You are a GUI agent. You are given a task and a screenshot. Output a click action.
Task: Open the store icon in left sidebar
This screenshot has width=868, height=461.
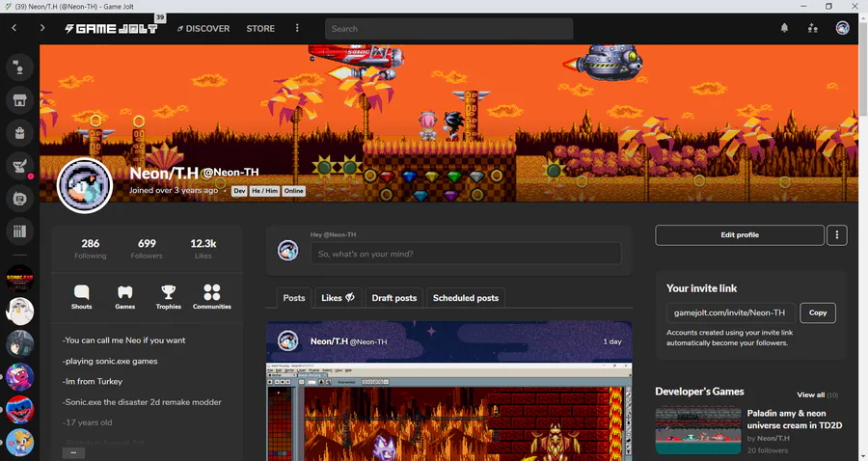pyautogui.click(x=19, y=100)
